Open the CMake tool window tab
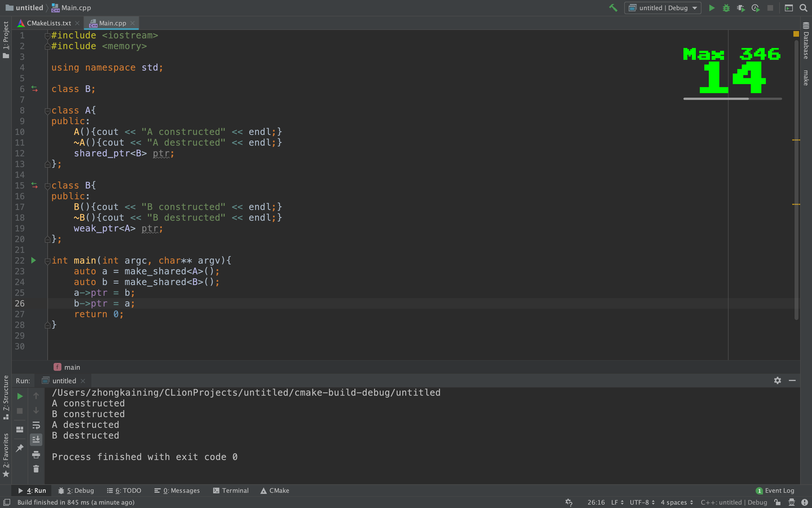 pyautogui.click(x=275, y=491)
